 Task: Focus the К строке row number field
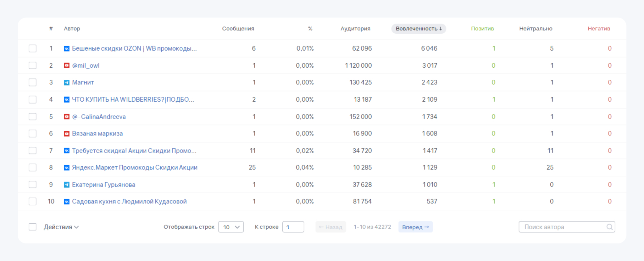[293, 227]
